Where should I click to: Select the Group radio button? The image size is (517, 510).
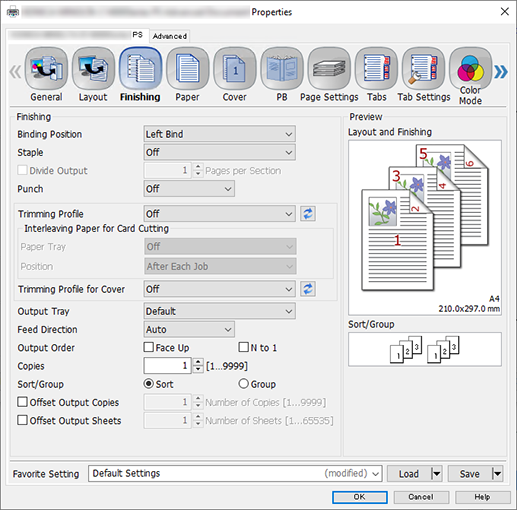[244, 384]
